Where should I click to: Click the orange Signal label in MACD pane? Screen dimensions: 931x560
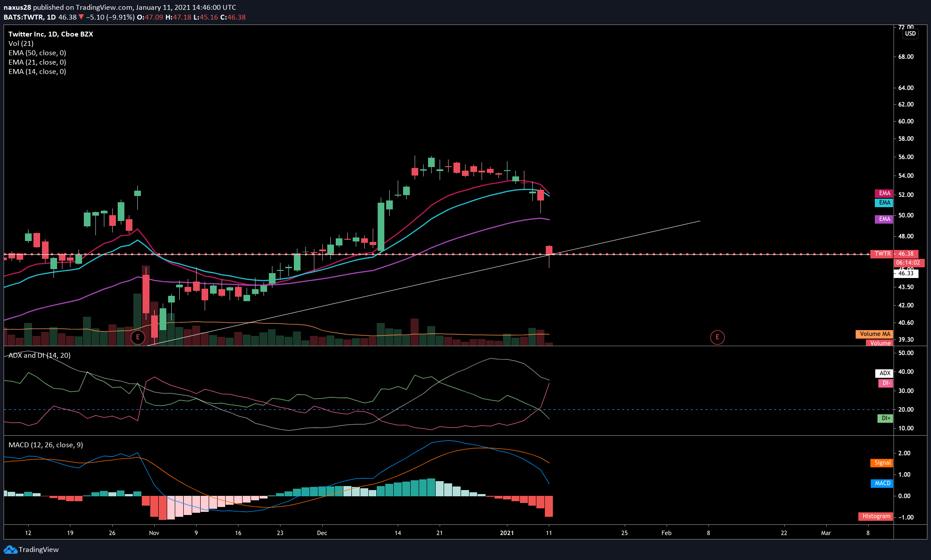(x=882, y=463)
